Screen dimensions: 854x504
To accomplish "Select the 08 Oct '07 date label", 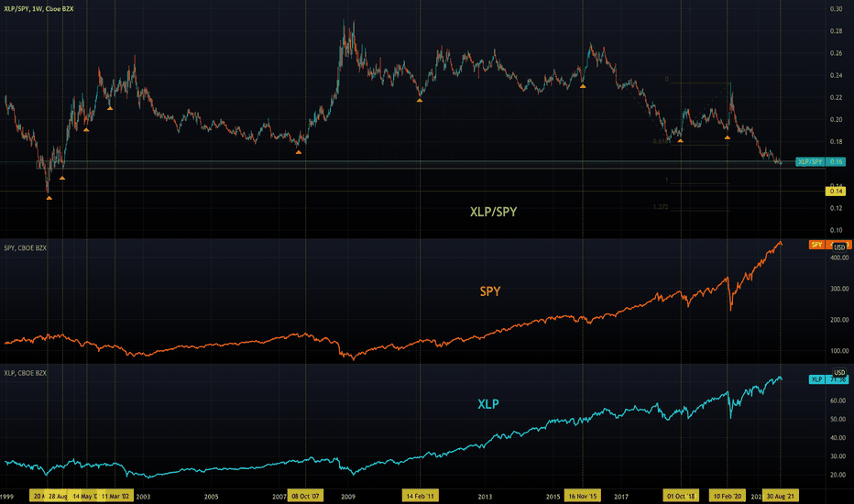I will pos(305,496).
